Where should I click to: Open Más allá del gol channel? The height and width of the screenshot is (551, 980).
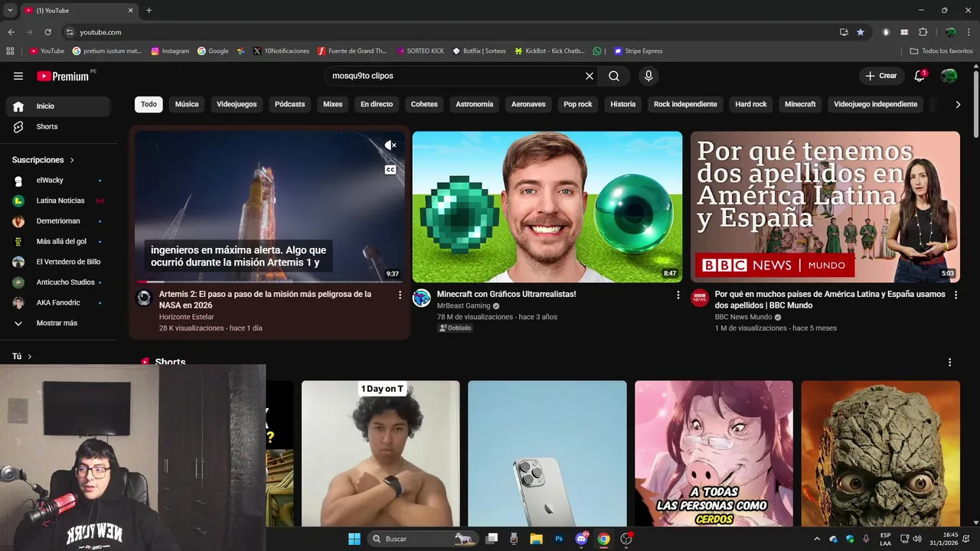tap(58, 241)
